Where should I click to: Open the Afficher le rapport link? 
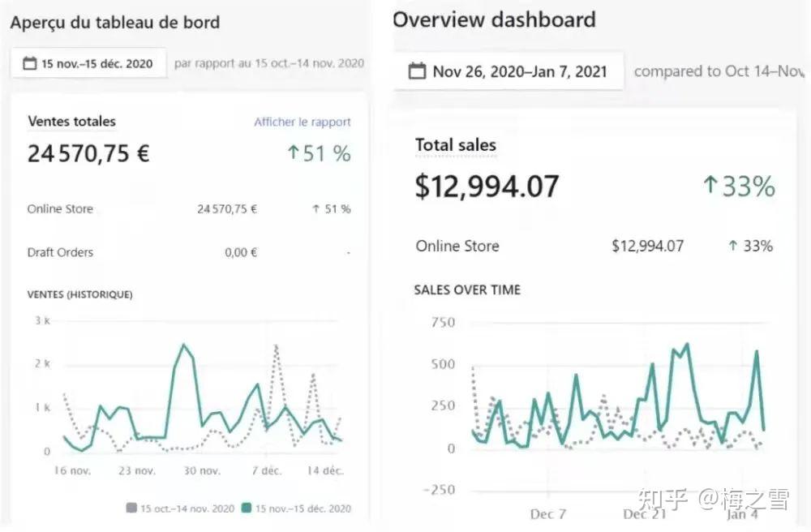point(302,122)
